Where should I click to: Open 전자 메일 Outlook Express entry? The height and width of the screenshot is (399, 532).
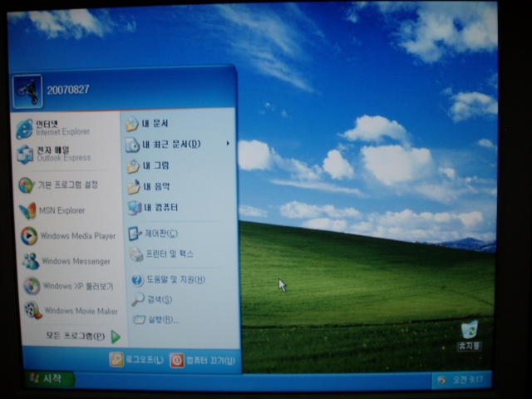[65, 155]
